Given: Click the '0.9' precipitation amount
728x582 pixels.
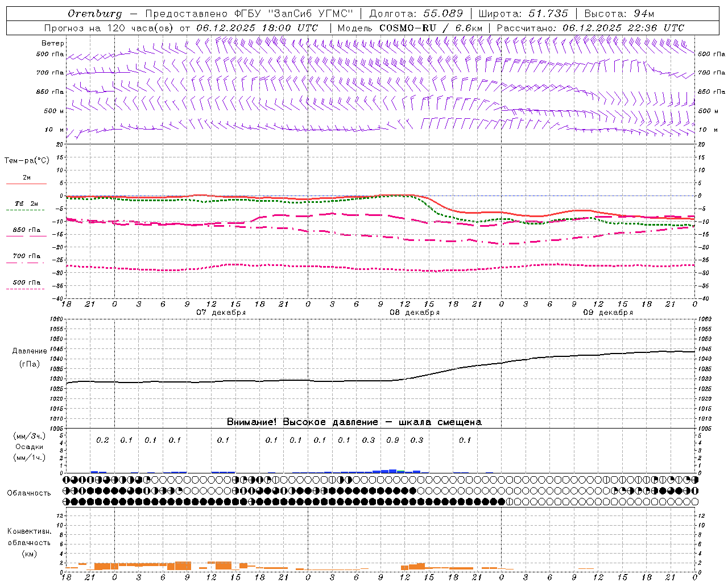Looking at the screenshot, I should 392,440.
